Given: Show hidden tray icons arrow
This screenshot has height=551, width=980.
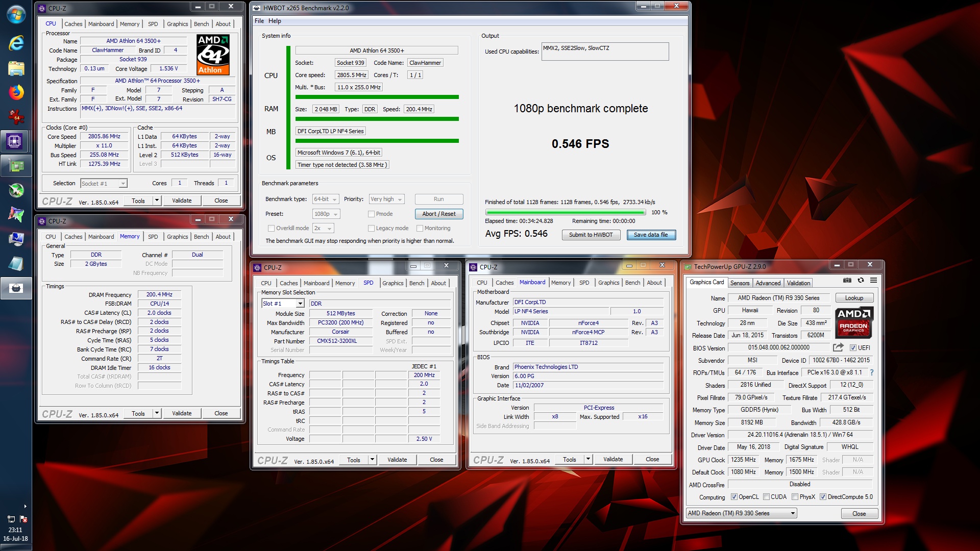Looking at the screenshot, I should (25, 506).
